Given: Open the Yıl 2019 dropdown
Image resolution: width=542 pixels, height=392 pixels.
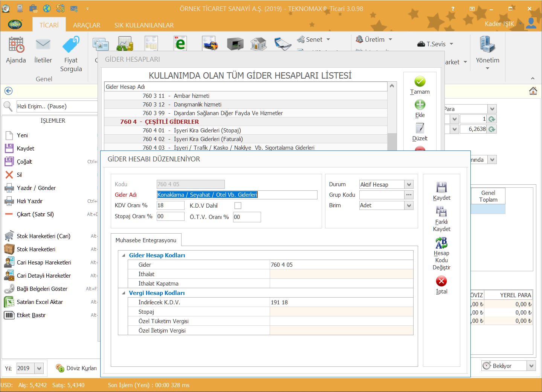Looking at the screenshot, I should [x=39, y=368].
